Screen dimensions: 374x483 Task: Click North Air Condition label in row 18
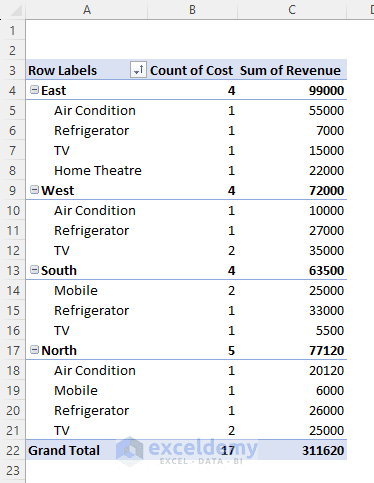(x=95, y=370)
